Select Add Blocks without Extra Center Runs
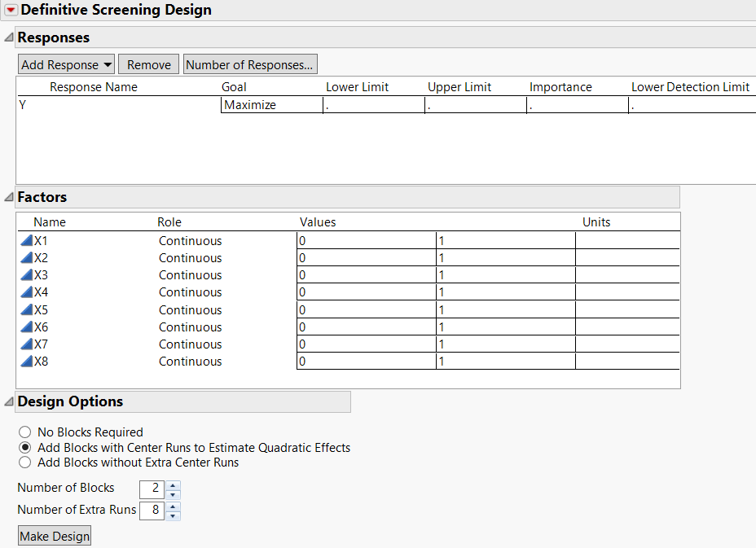The height and width of the screenshot is (548, 756). point(25,463)
